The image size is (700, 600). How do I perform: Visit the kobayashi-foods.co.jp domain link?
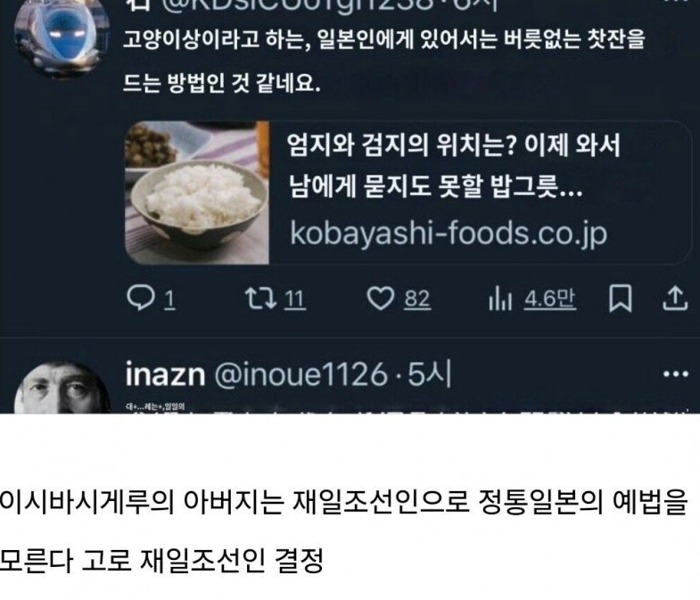click(449, 233)
